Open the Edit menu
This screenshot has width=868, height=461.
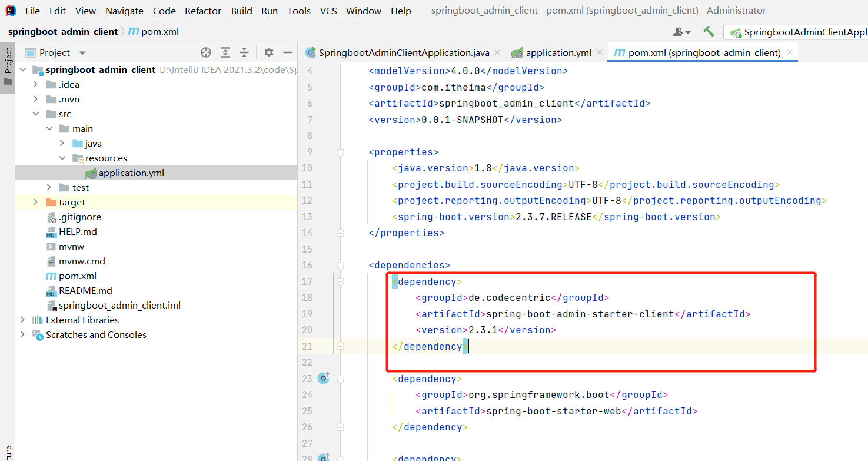pos(58,11)
